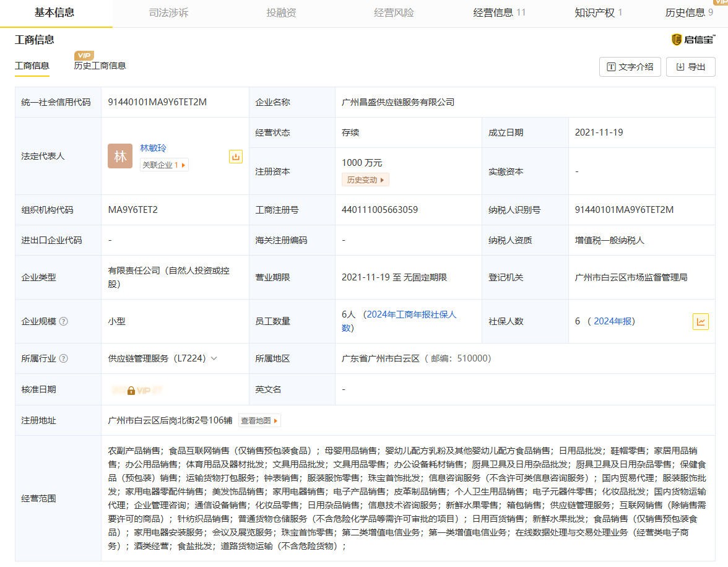This screenshot has height=567, width=728.
Task: Open 查看地图 for the registered address
Action: 260,421
